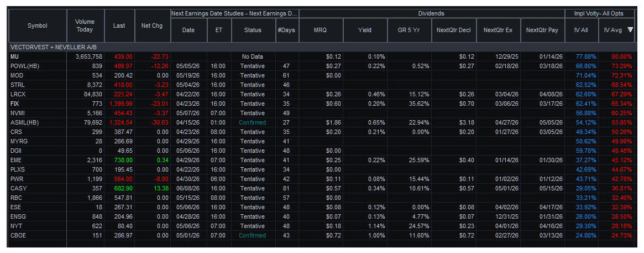Click the MRQ column header

pos(321,30)
